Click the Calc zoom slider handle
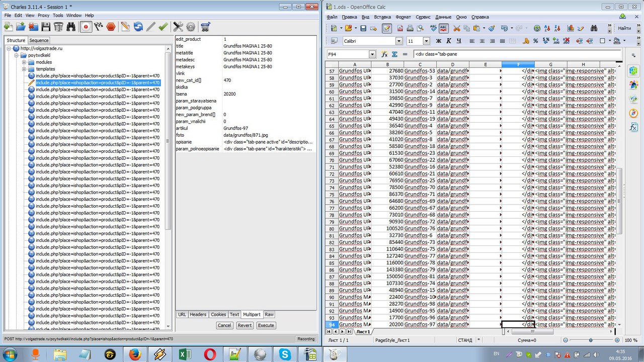The image size is (644, 362). (x=590, y=340)
